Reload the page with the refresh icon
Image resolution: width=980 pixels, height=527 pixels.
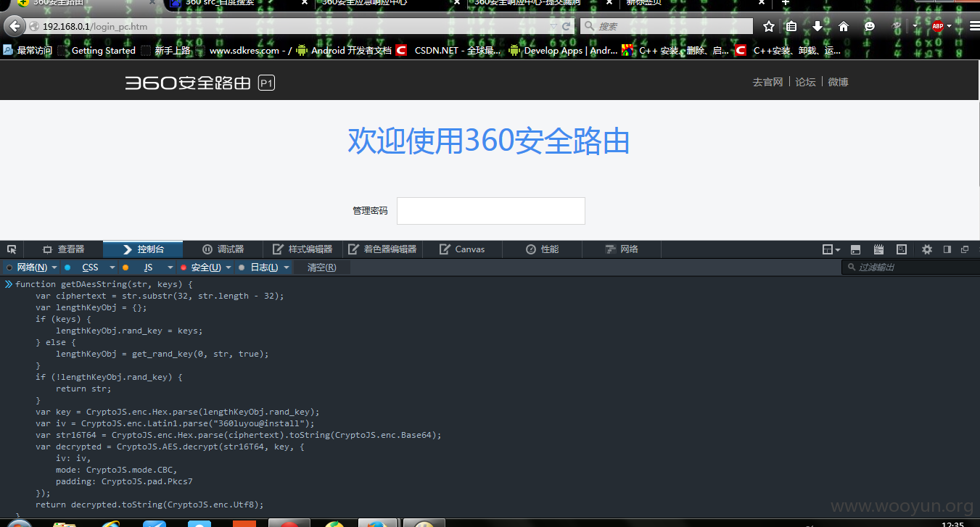(x=567, y=26)
